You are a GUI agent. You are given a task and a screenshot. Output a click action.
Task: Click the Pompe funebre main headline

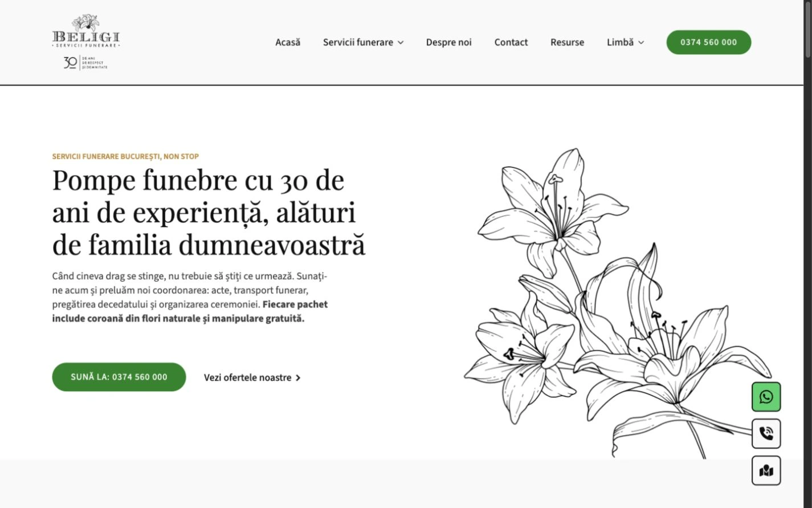point(209,212)
